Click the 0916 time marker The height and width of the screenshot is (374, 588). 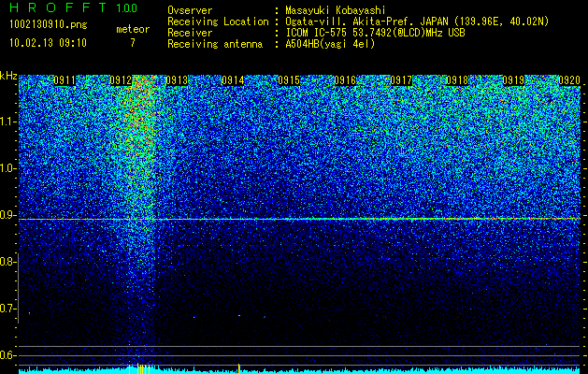(x=345, y=80)
